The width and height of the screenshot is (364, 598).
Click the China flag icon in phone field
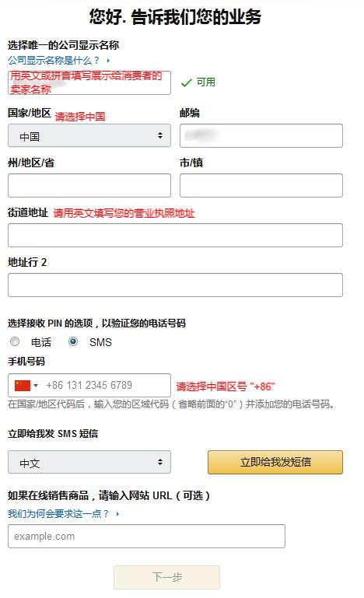tap(22, 386)
